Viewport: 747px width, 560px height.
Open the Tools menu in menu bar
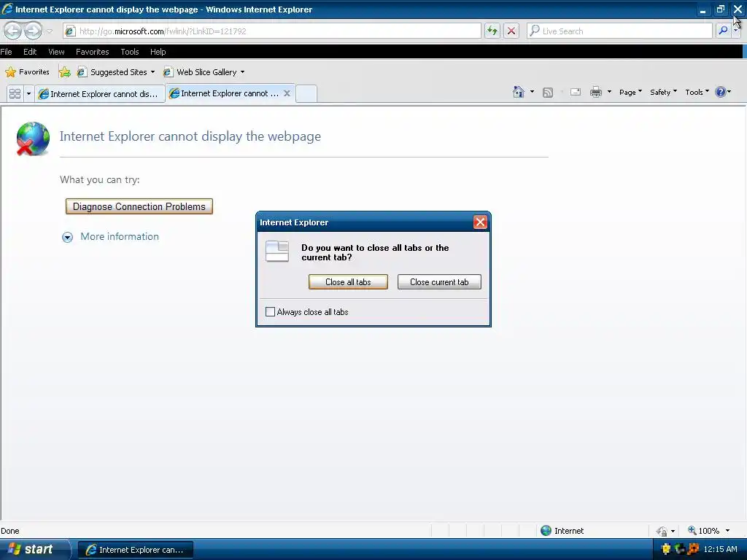coord(130,52)
